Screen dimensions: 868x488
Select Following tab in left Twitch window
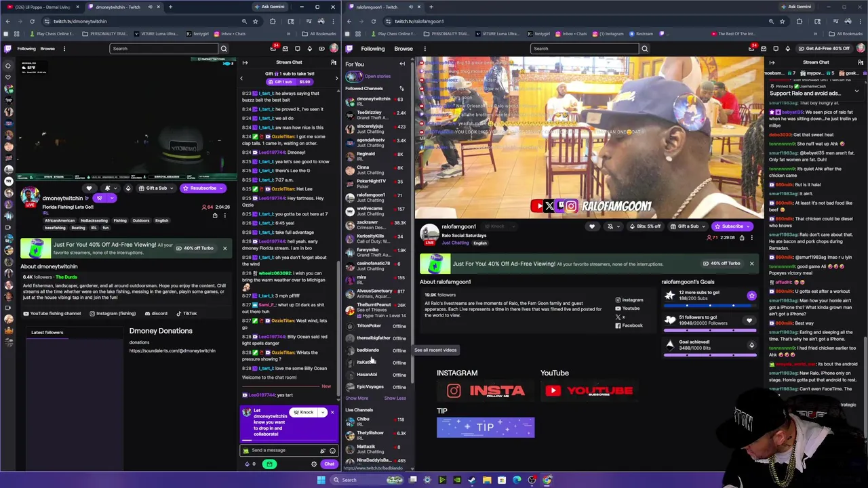[26, 49]
